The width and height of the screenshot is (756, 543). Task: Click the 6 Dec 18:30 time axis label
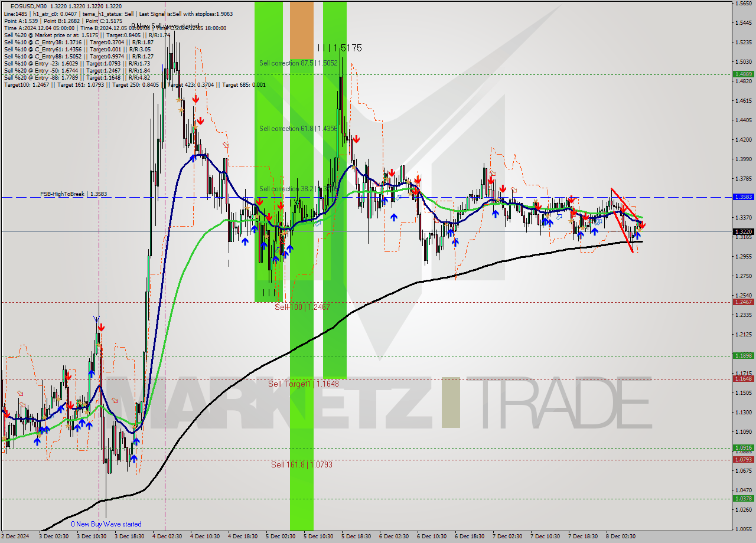(x=470, y=537)
